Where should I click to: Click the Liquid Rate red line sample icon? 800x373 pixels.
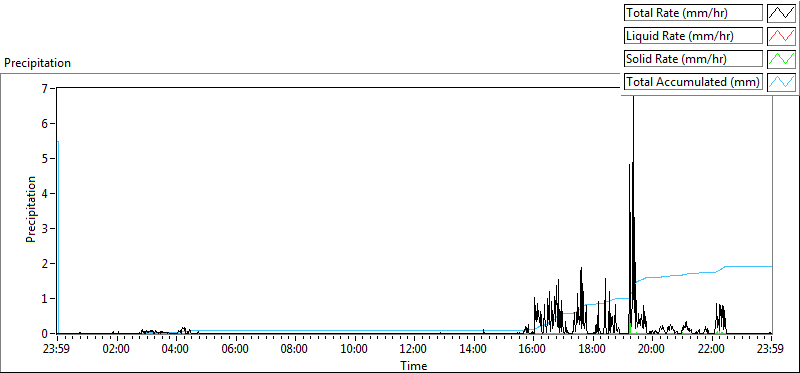click(x=781, y=36)
